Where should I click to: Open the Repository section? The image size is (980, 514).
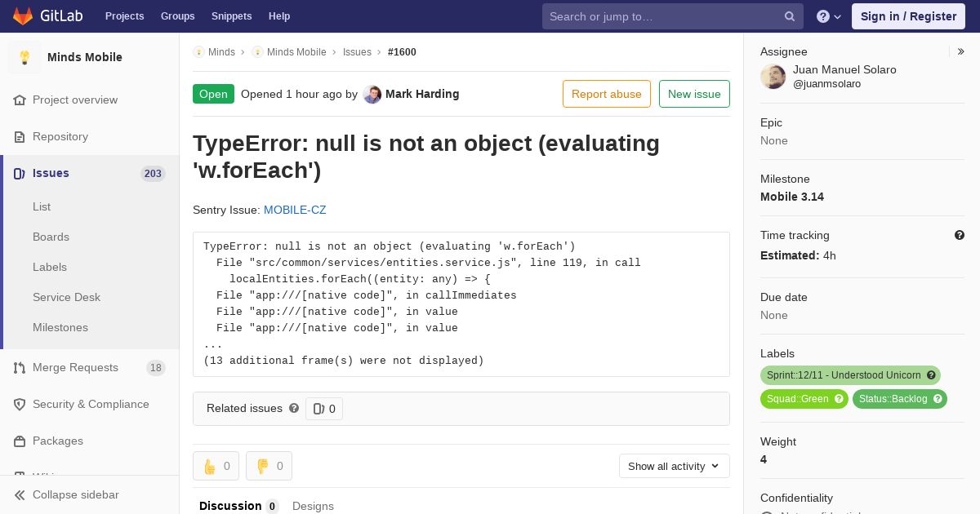(60, 136)
